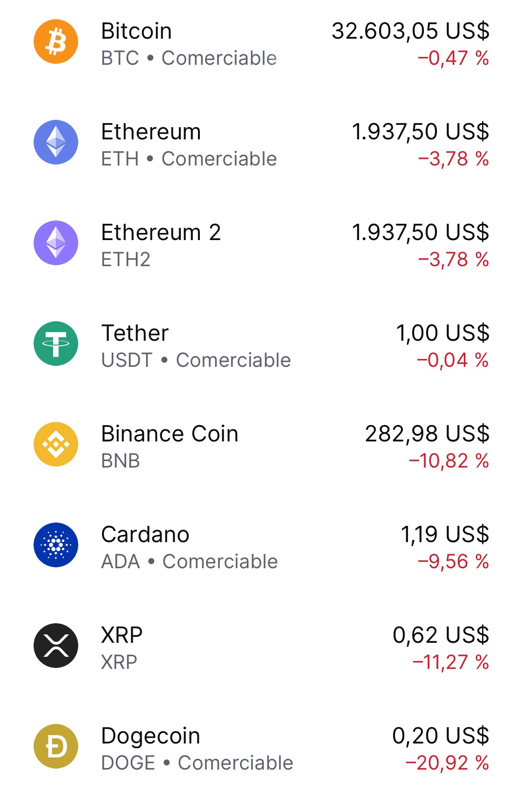Select the gold Dogecoin icon
Screen dimensions: 524x812
click(56, 746)
